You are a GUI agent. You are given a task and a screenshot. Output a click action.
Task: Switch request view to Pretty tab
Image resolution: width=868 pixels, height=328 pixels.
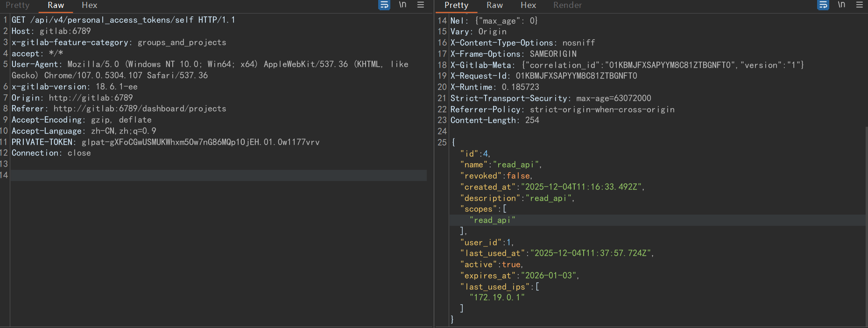tap(18, 5)
